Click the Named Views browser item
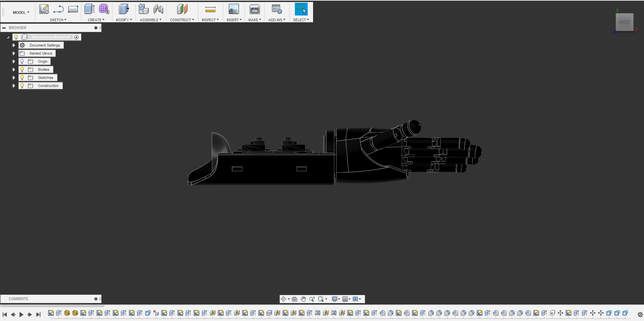644x321 pixels. point(40,53)
